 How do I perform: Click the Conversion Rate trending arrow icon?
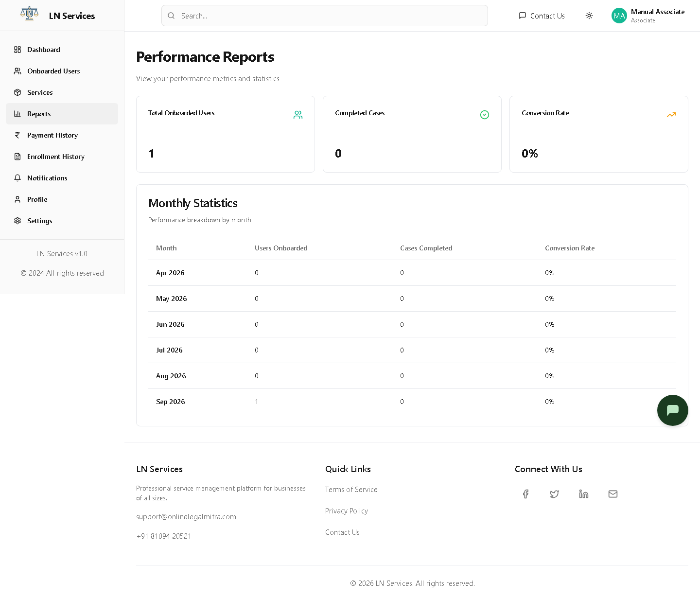coord(671,115)
